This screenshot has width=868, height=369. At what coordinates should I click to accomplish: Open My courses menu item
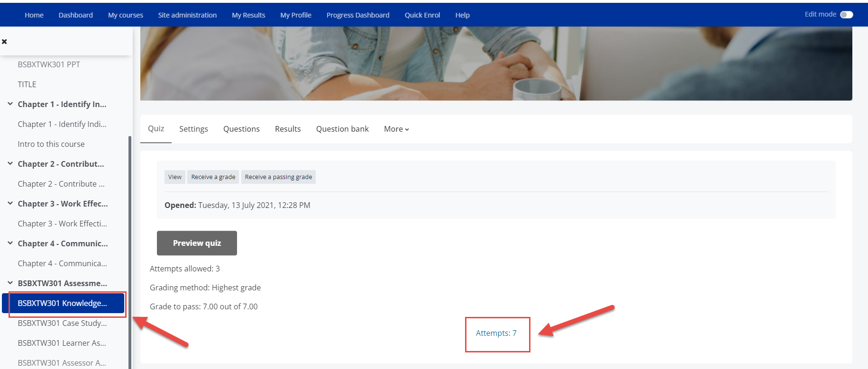click(126, 15)
